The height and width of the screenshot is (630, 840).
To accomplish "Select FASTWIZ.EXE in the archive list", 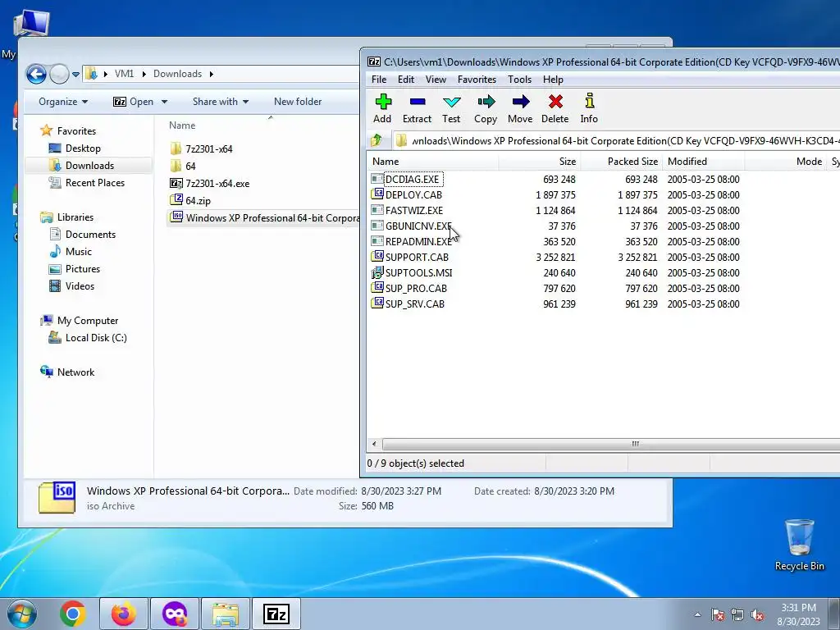I will pos(414,210).
